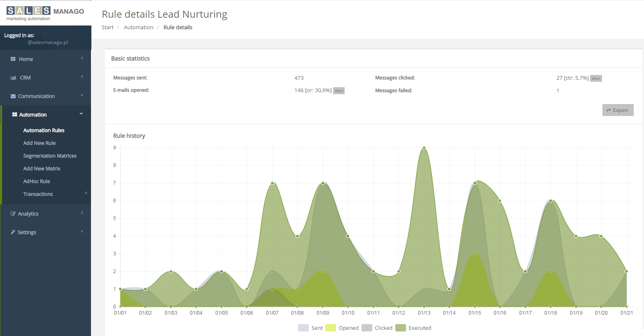Click the messages sent value 473
The width and height of the screenshot is (644, 336).
pyautogui.click(x=299, y=78)
